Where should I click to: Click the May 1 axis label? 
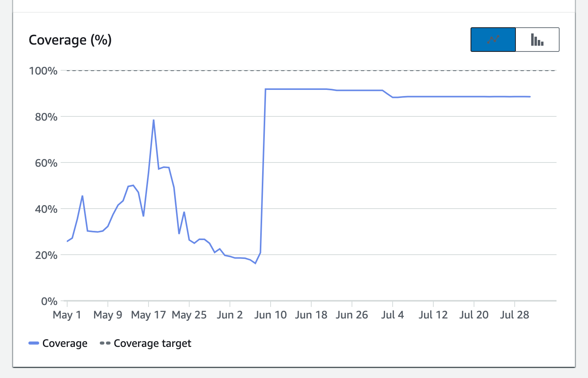67,315
